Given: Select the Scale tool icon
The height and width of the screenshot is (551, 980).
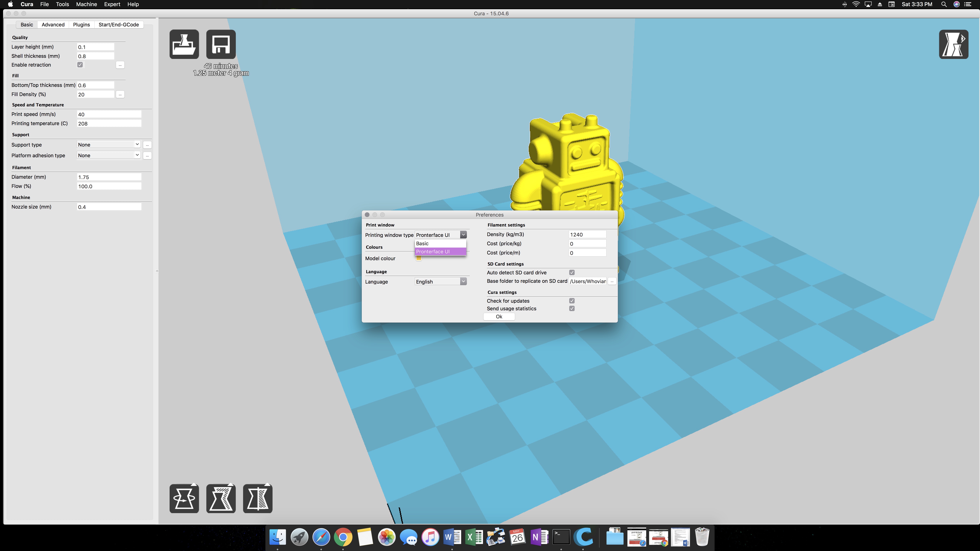Looking at the screenshot, I should (x=221, y=498).
